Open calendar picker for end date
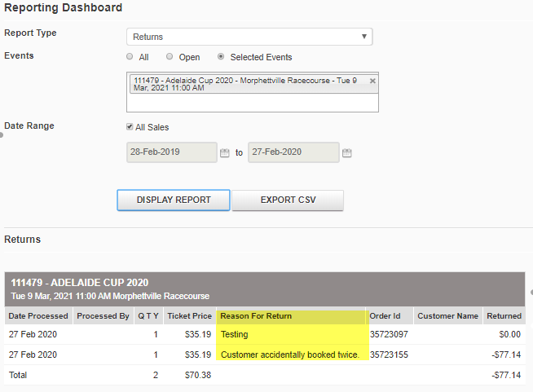Screen dimensions: 533x392 [x=346, y=152]
